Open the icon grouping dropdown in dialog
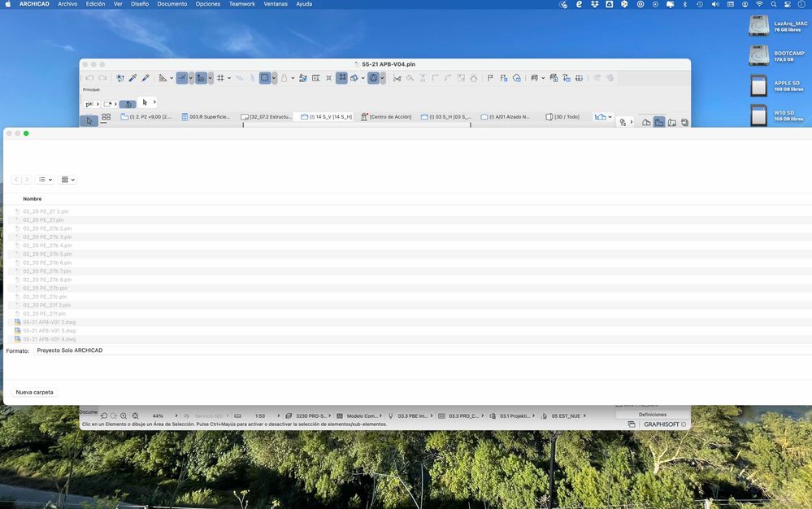This screenshot has height=509, width=812. [x=67, y=180]
